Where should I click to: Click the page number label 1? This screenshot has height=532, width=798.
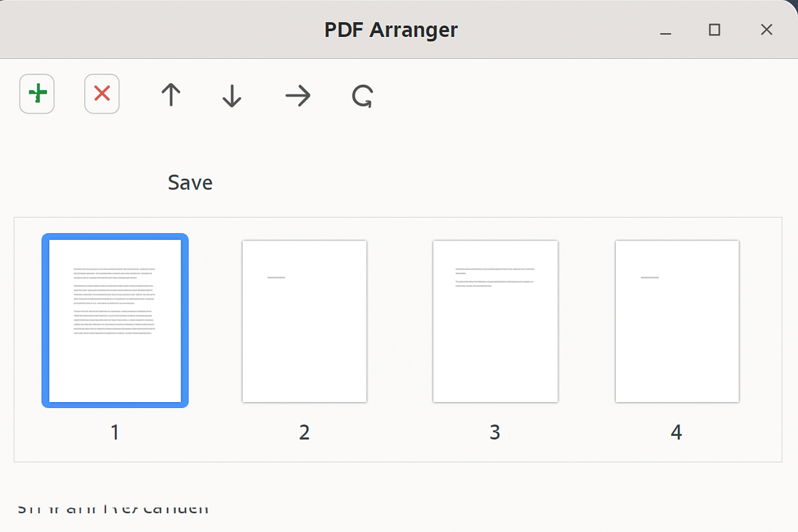(115, 432)
